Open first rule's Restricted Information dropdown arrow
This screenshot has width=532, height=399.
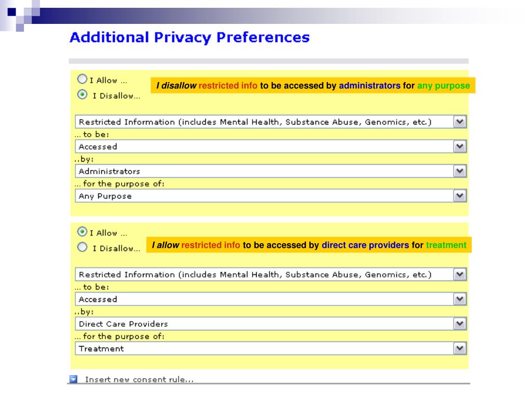pos(460,122)
